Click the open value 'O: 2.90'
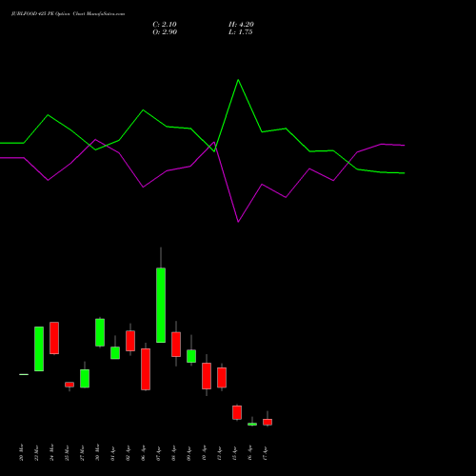Image resolution: width=476 pixels, height=476 pixels. (x=165, y=31)
